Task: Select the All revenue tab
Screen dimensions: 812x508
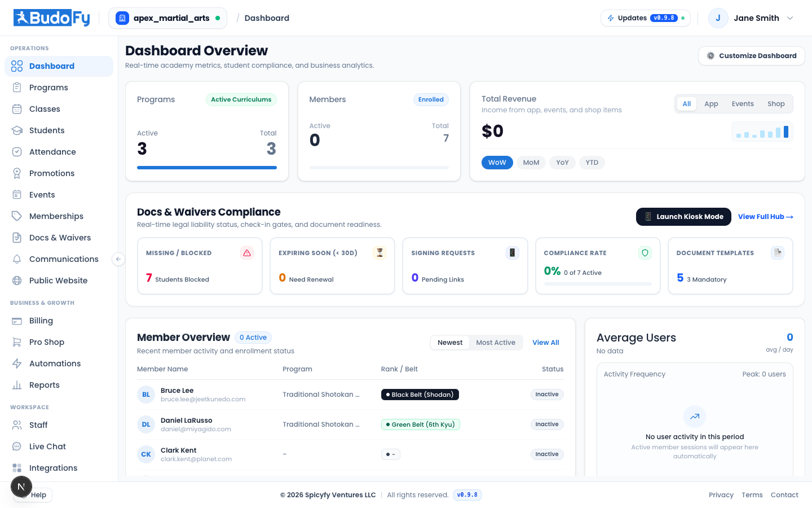Action: [x=687, y=104]
